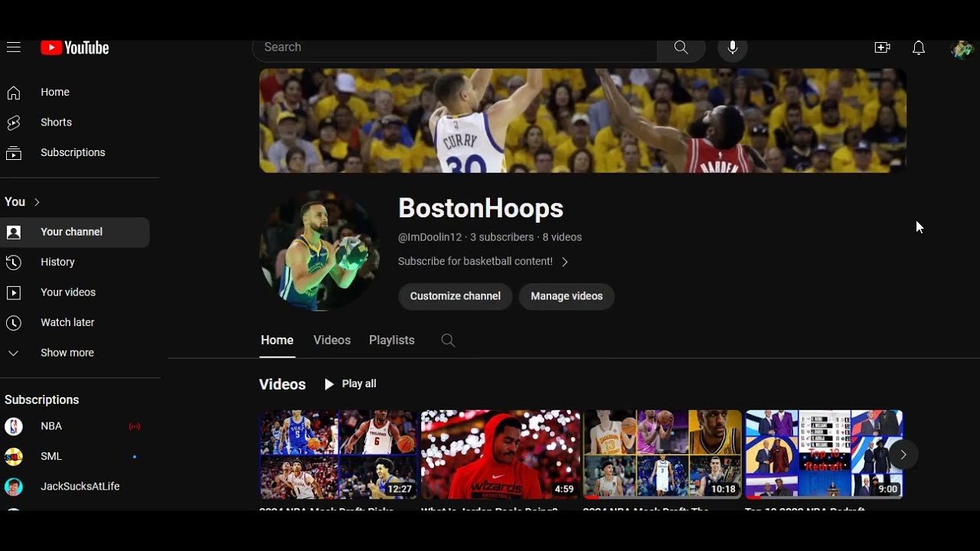
Task: Click the Videos section heading
Action: point(283,385)
